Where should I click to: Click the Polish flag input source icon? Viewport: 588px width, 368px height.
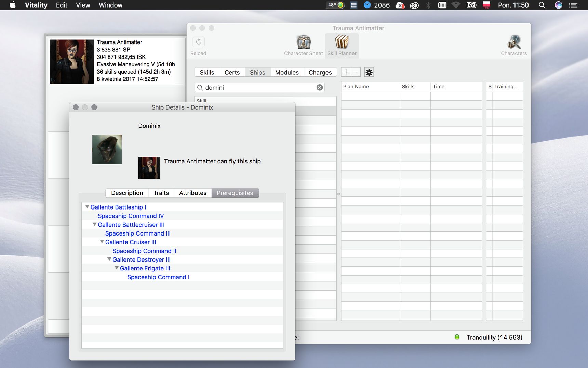[x=486, y=5]
